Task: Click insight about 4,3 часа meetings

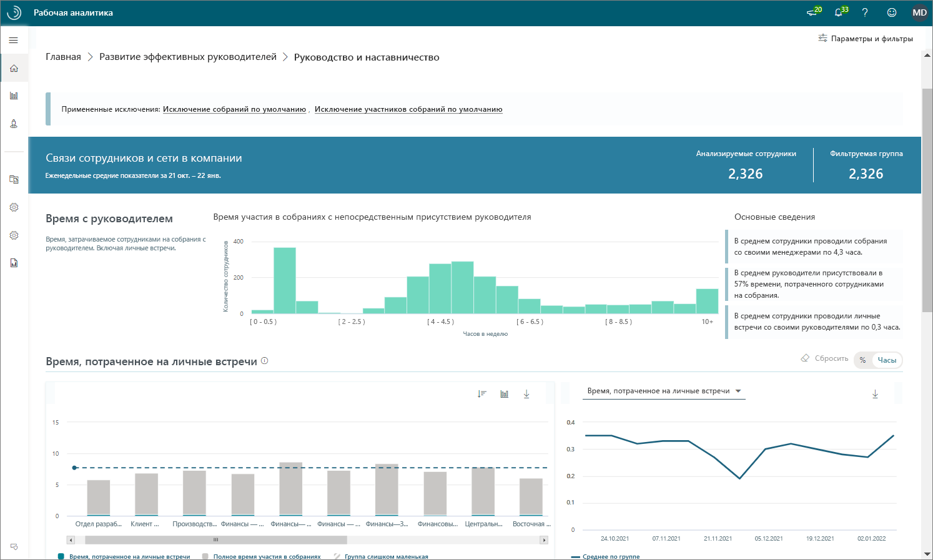Action: coord(814,247)
